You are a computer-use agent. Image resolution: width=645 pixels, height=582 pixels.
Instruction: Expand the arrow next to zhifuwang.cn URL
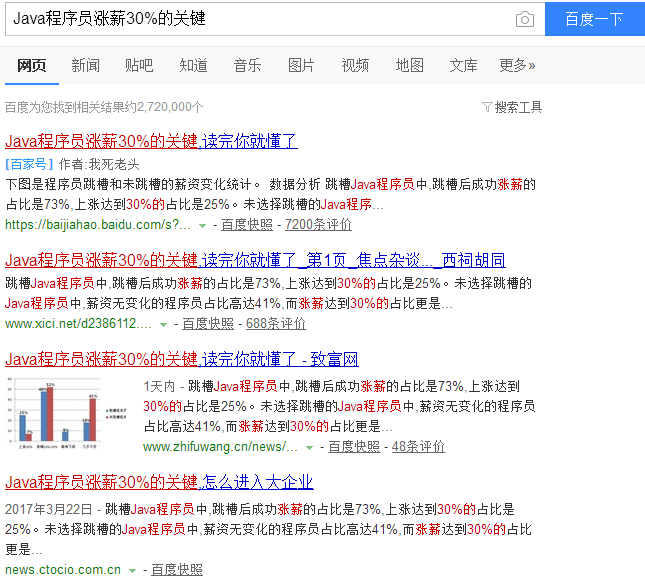pyautogui.click(x=309, y=448)
